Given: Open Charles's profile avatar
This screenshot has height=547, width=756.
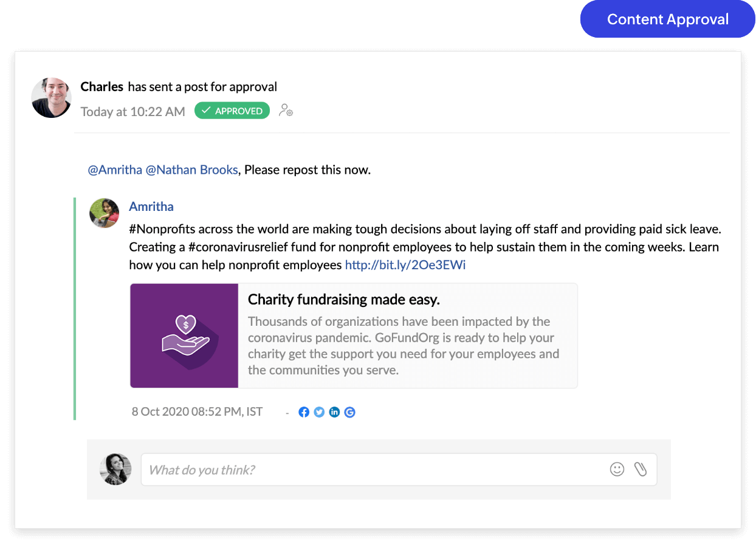Looking at the screenshot, I should [52, 97].
